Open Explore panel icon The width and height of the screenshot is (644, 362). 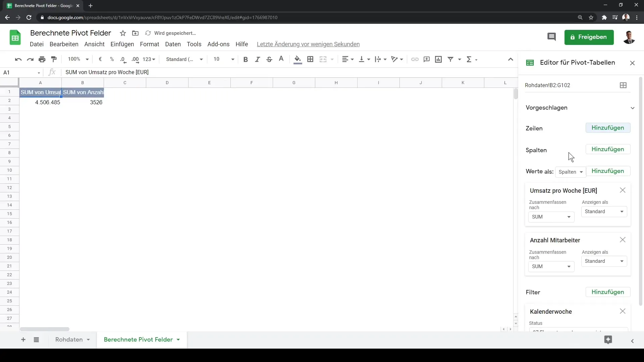pyautogui.click(x=608, y=340)
